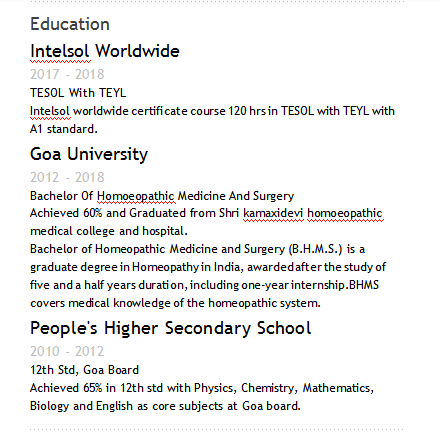
Task: Click medical college and hospital line
Action: point(109,231)
